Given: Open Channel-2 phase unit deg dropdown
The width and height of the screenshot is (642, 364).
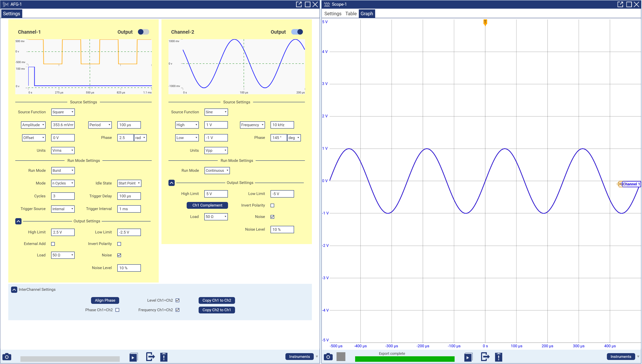Looking at the screenshot, I should tap(294, 138).
